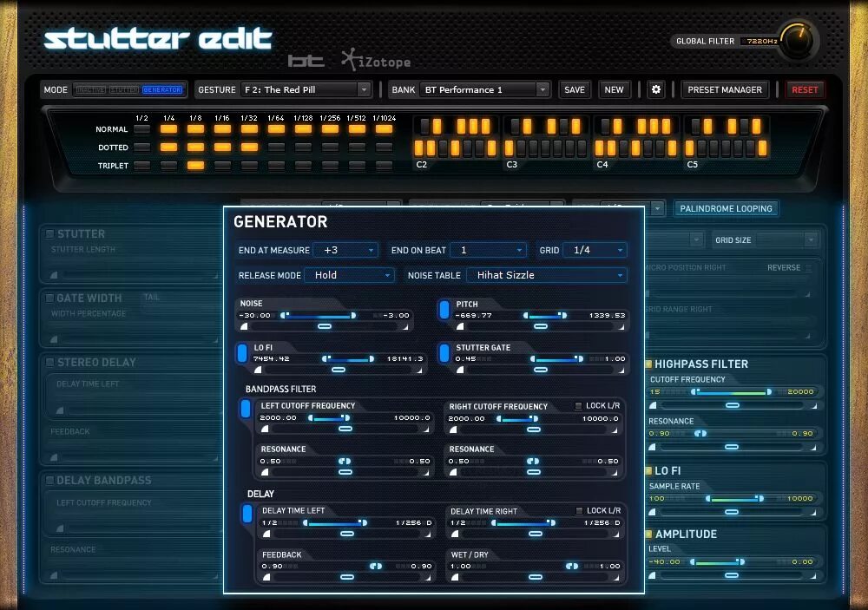Toggle Normal 1/4 grid cell
868x610 pixels.
(x=169, y=129)
